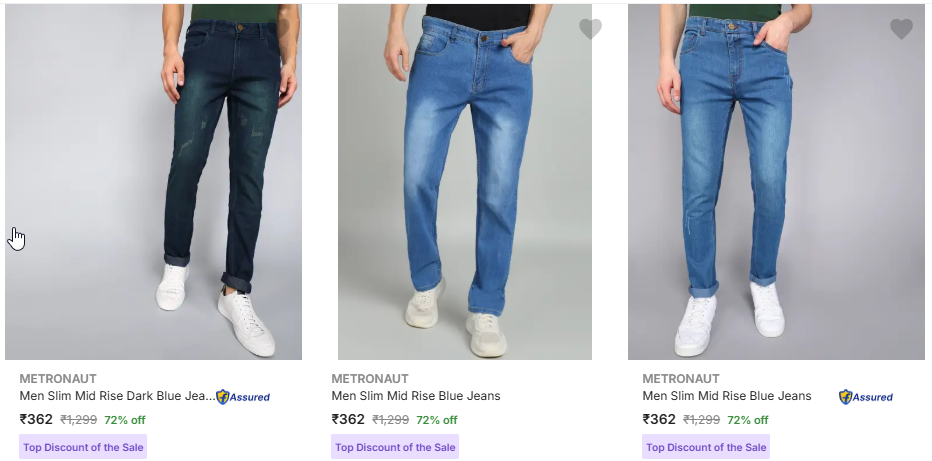Wishlist the jeans worn with black shirt
The height and width of the screenshot is (461, 932).
(590, 29)
